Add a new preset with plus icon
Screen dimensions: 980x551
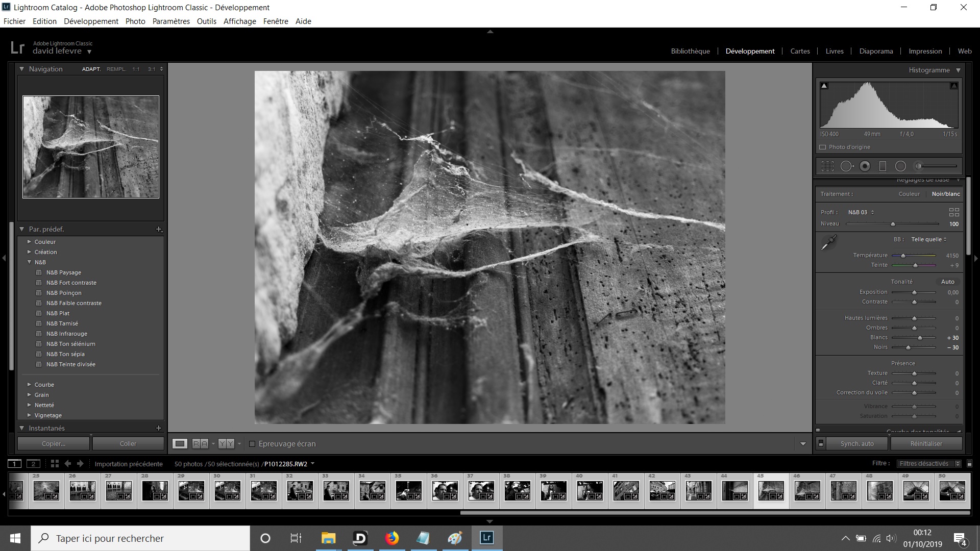coord(158,229)
